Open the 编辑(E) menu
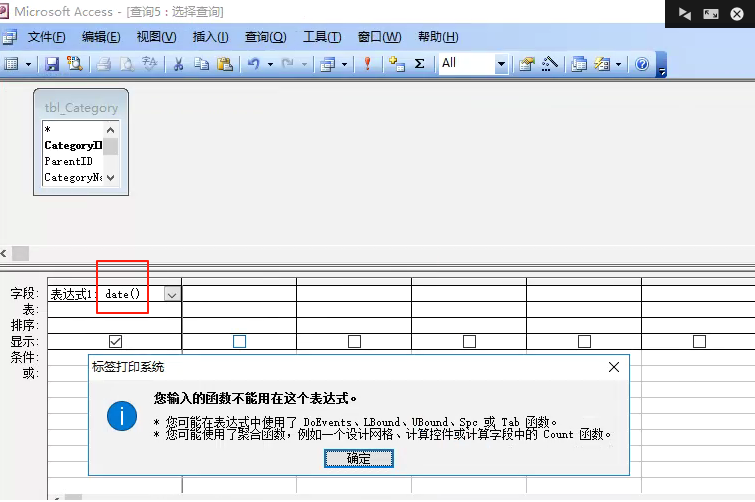Image resolution: width=755 pixels, height=502 pixels. click(x=101, y=37)
